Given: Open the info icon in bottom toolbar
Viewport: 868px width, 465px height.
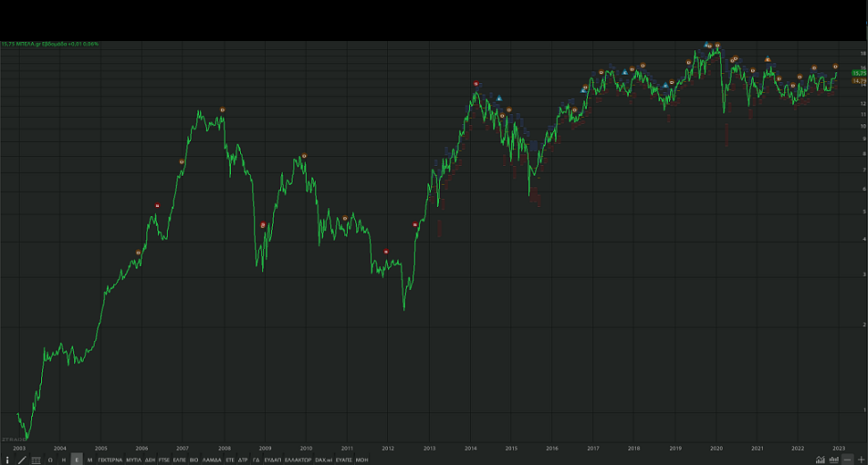Looking at the screenshot, I should 7,460.
